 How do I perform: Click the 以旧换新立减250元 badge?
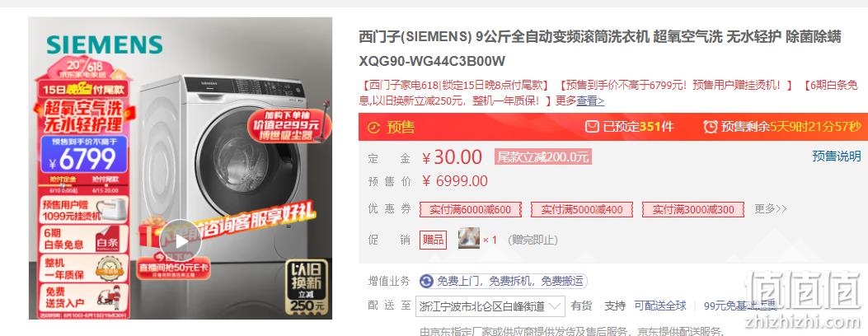click(x=306, y=287)
